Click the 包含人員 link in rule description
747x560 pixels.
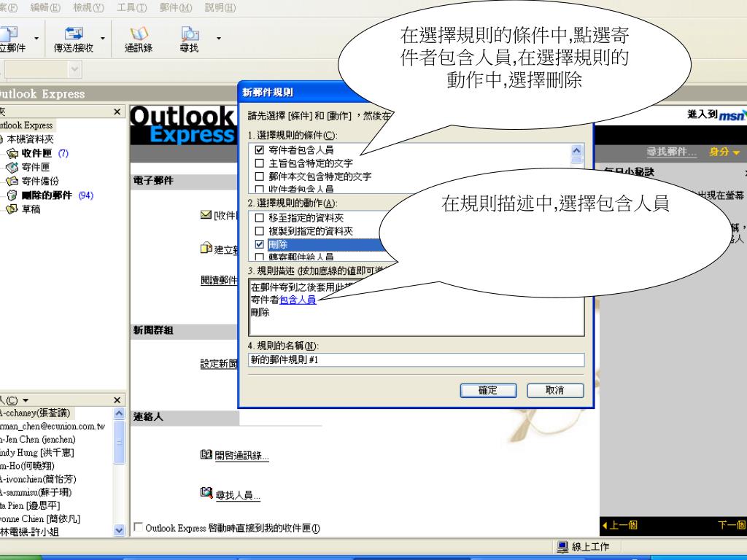tap(298, 300)
